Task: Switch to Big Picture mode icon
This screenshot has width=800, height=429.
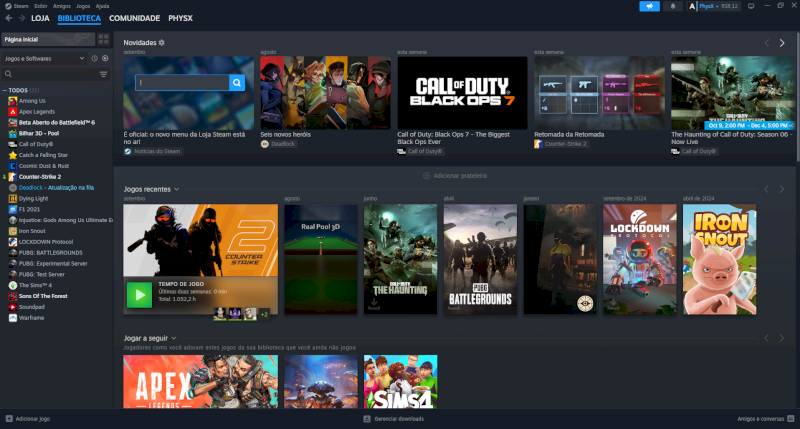Action: [x=751, y=6]
